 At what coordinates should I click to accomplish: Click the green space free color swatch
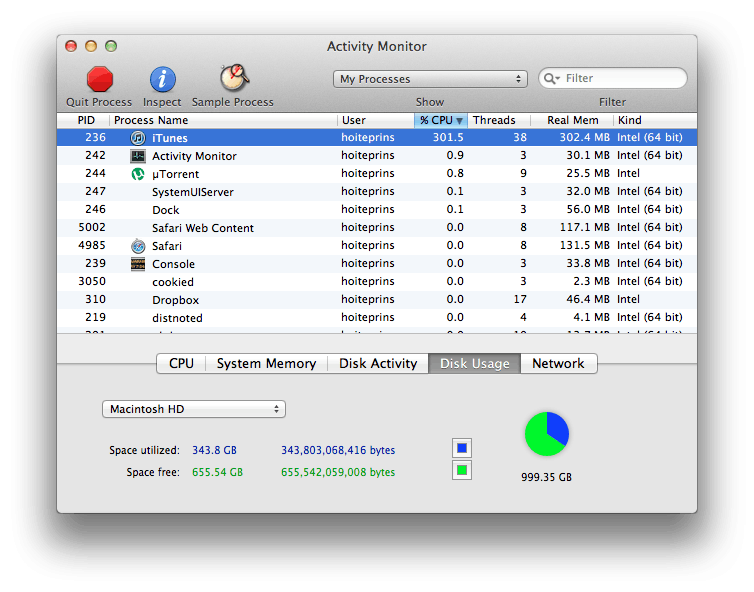pos(462,470)
